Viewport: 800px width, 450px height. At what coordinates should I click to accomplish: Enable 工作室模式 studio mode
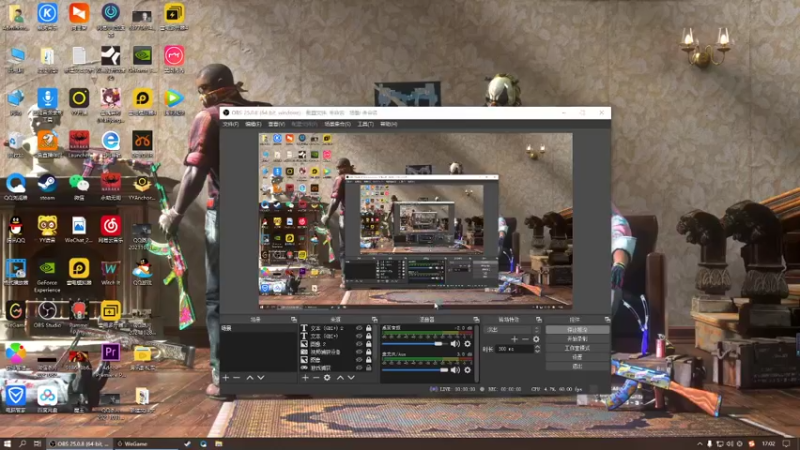(578, 348)
